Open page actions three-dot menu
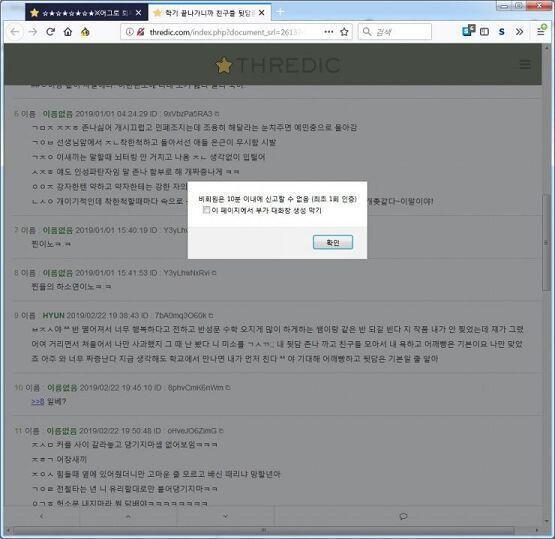This screenshot has height=539, width=555. pyautogui.click(x=329, y=32)
